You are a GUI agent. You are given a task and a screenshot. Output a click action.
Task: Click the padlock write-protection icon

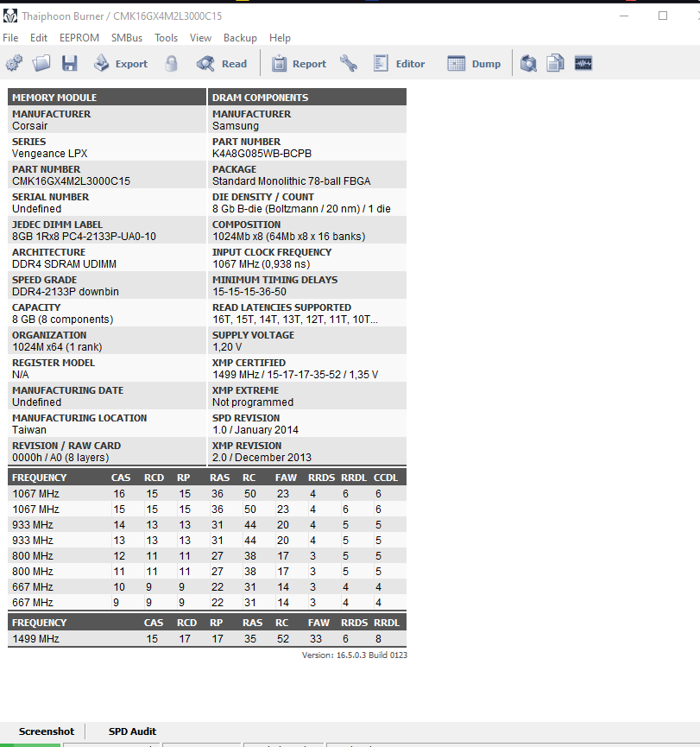pyautogui.click(x=172, y=63)
